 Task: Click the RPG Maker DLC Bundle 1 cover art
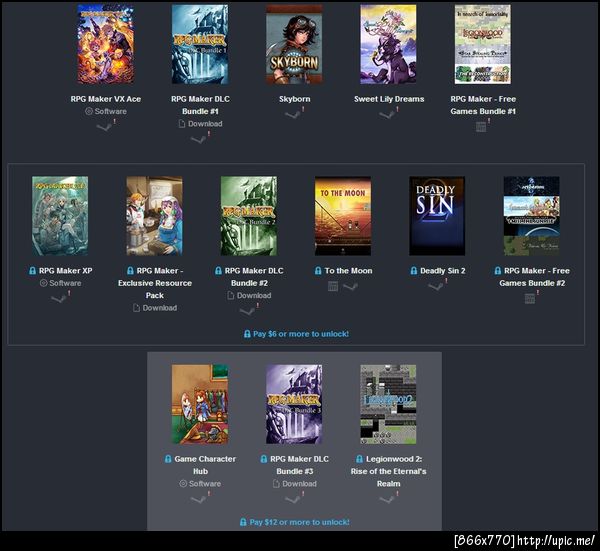coord(200,44)
